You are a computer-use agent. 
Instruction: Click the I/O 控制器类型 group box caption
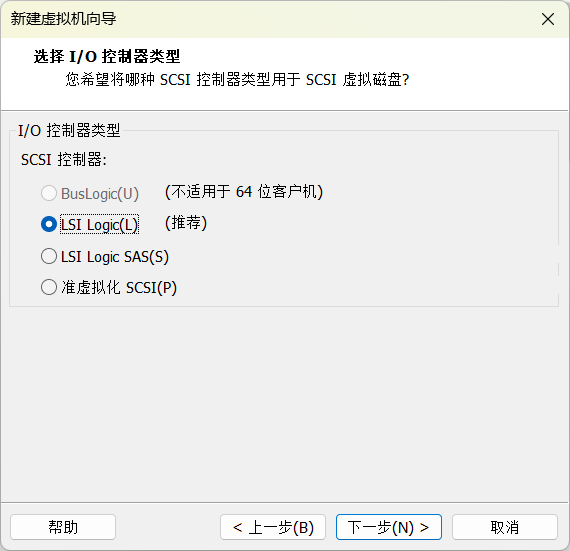[69, 130]
